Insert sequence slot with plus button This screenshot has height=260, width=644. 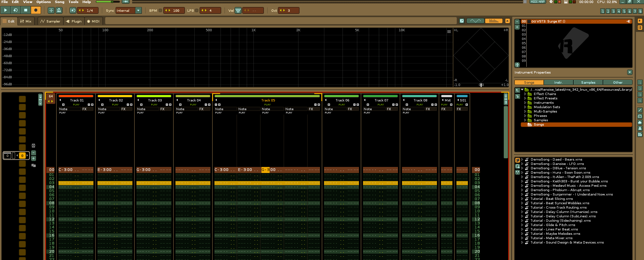[34, 159]
